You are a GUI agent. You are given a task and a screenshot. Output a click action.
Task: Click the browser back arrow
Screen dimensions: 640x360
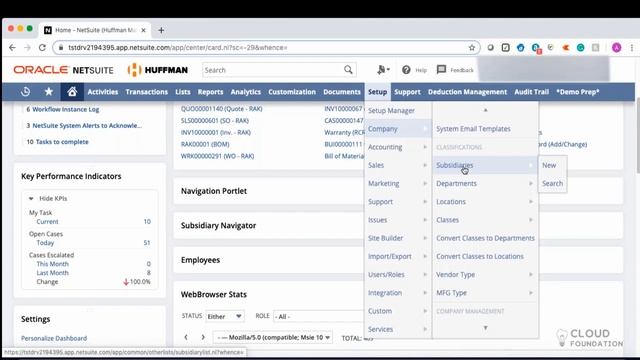pos(12,48)
